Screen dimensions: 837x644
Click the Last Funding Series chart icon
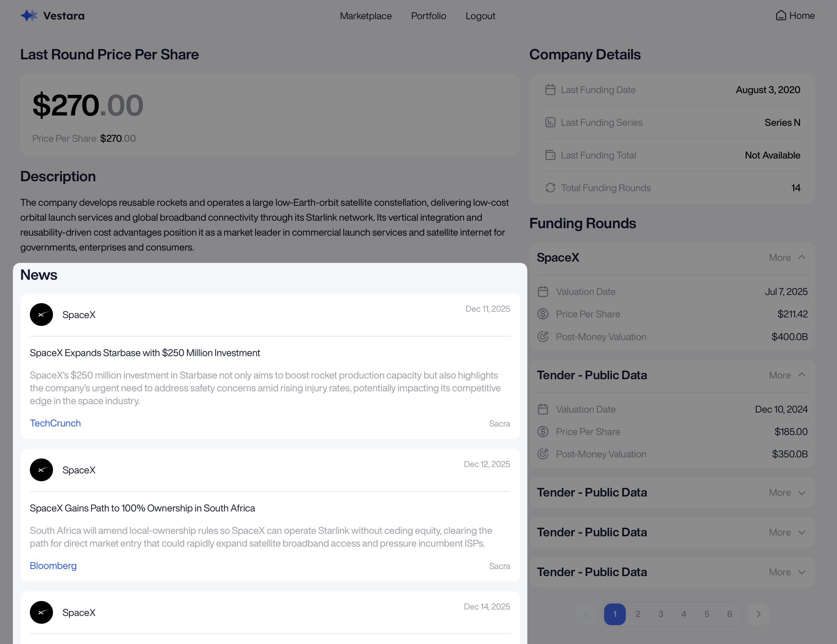(x=550, y=123)
